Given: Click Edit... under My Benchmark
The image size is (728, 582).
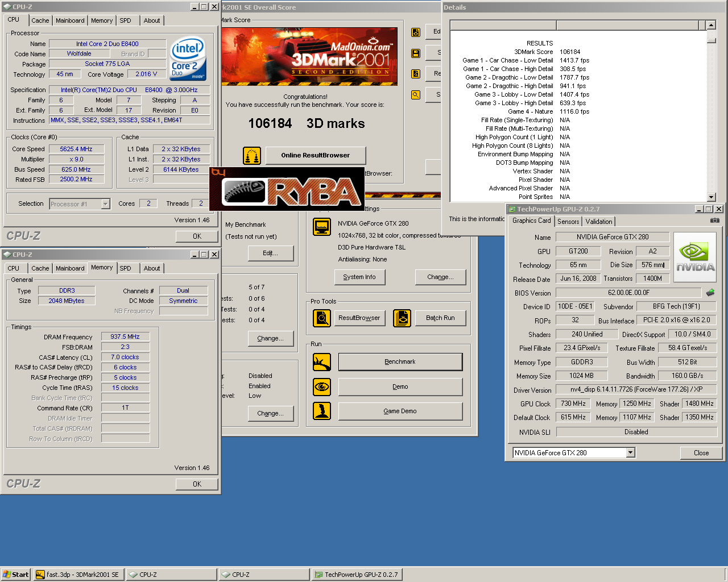Looking at the screenshot, I should (271, 253).
